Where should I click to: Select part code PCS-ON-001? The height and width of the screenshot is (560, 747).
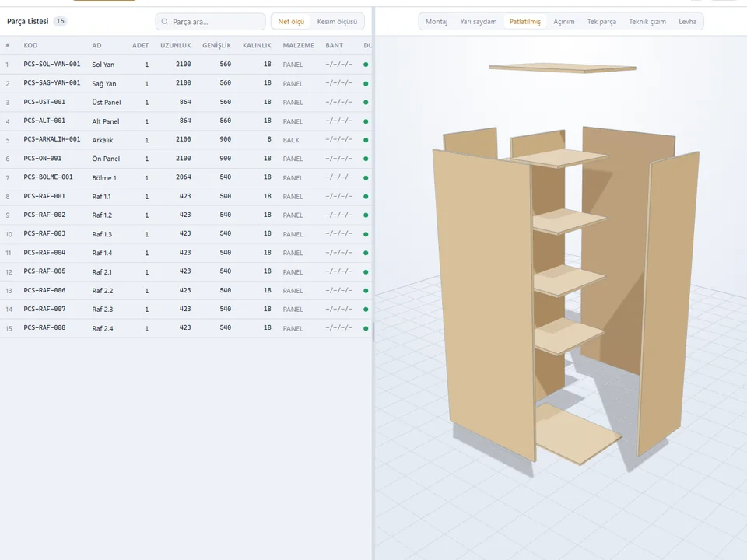(x=42, y=159)
